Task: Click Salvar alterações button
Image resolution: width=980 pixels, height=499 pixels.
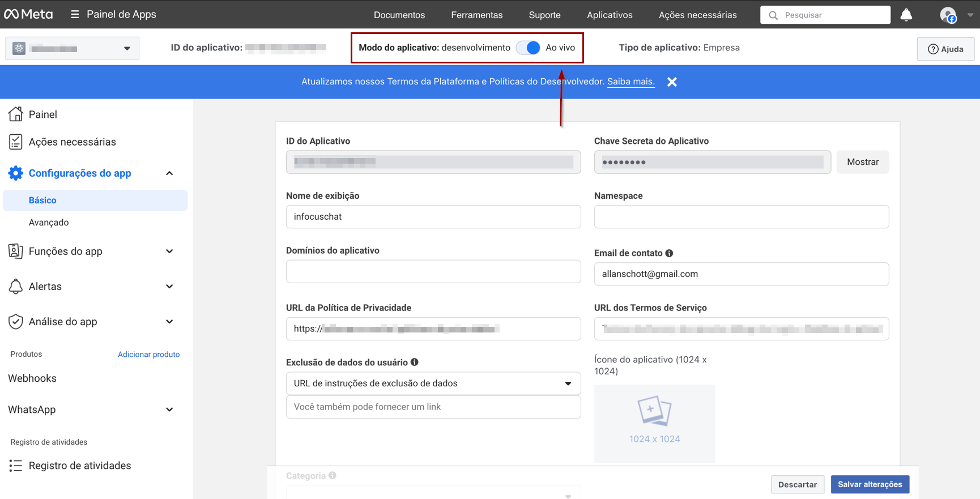Action: [870, 484]
